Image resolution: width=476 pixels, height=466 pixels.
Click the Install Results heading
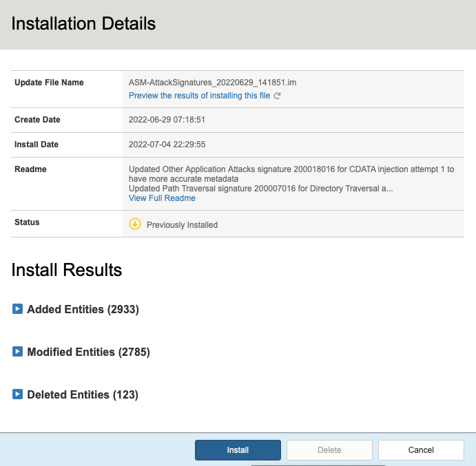[x=67, y=270]
